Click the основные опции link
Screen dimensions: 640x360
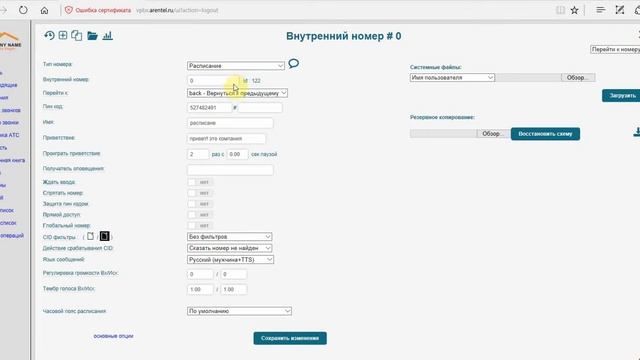(113, 336)
